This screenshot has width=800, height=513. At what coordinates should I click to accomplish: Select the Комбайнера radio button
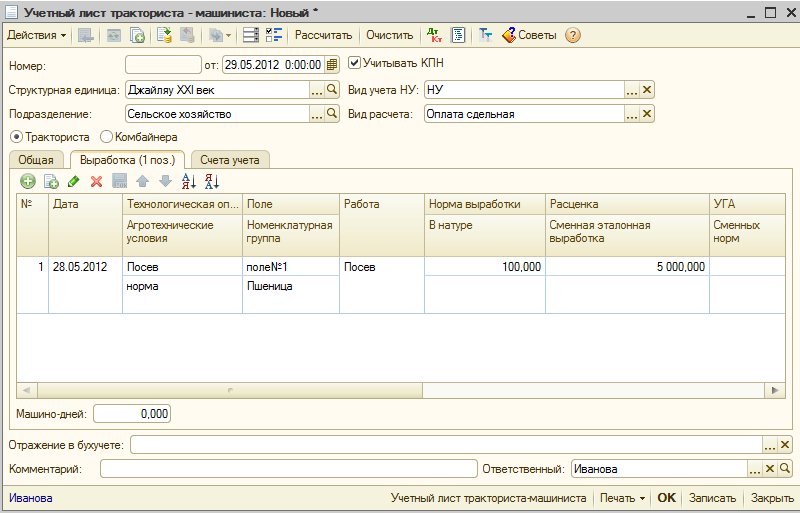point(107,137)
